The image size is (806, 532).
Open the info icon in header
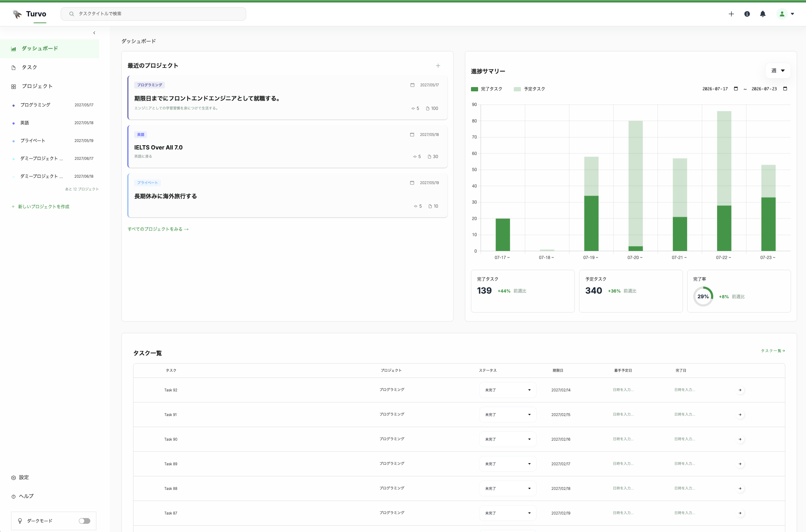tap(747, 14)
